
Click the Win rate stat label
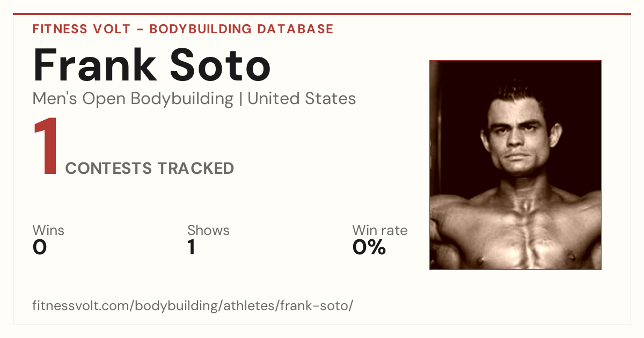380,231
